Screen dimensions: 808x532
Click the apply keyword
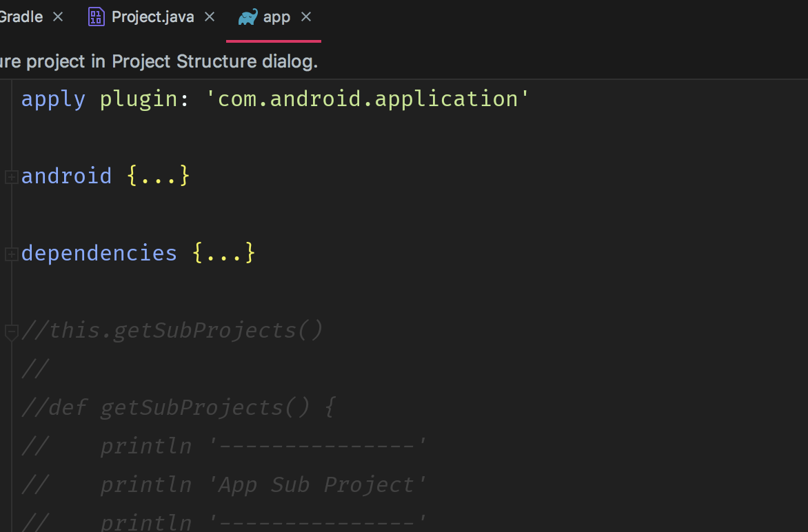point(53,99)
